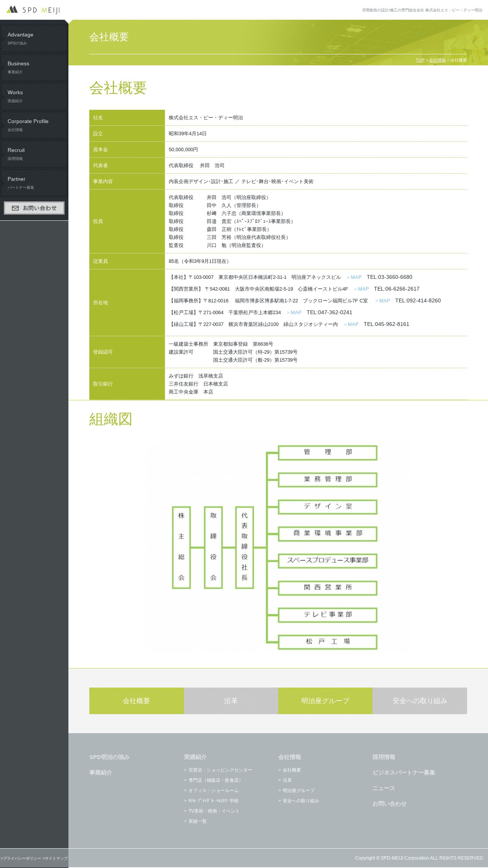Open footer heading 実績紹介
This screenshot has width=488, height=868.
click(195, 757)
